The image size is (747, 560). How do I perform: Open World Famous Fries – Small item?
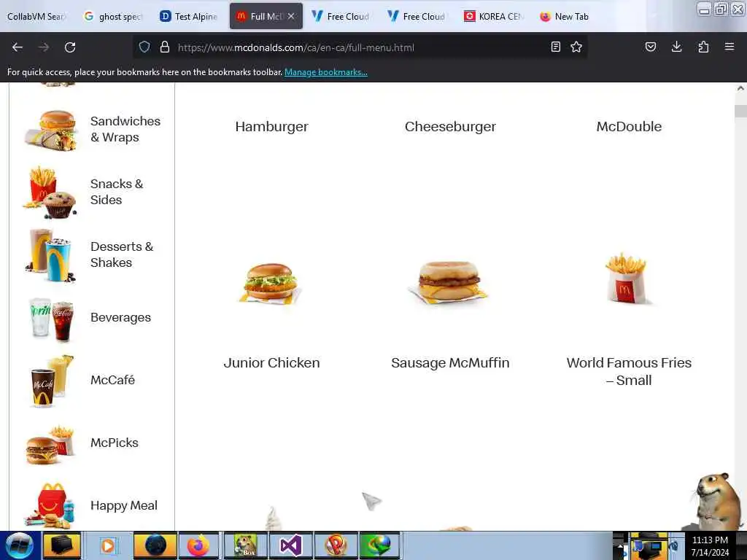[x=629, y=371]
